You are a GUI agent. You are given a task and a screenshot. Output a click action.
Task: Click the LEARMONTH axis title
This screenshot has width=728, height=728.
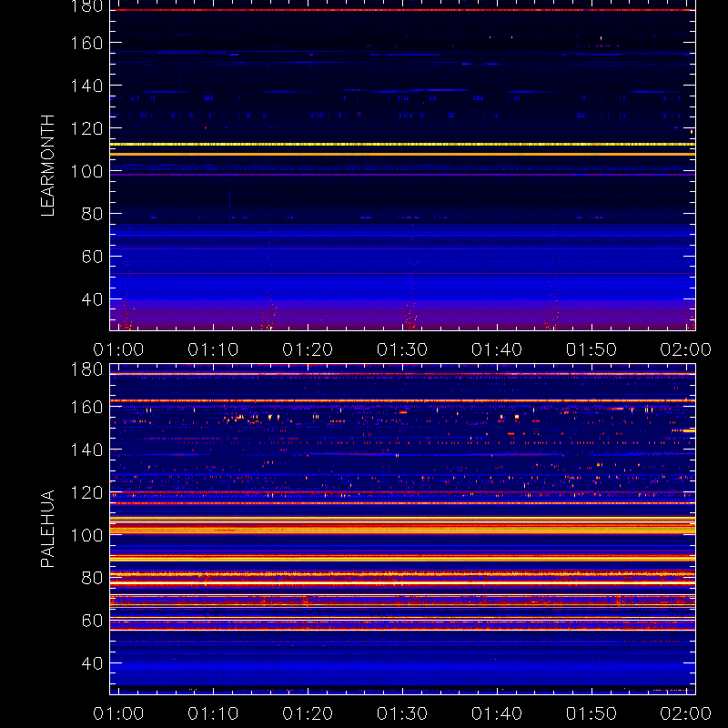point(47,166)
